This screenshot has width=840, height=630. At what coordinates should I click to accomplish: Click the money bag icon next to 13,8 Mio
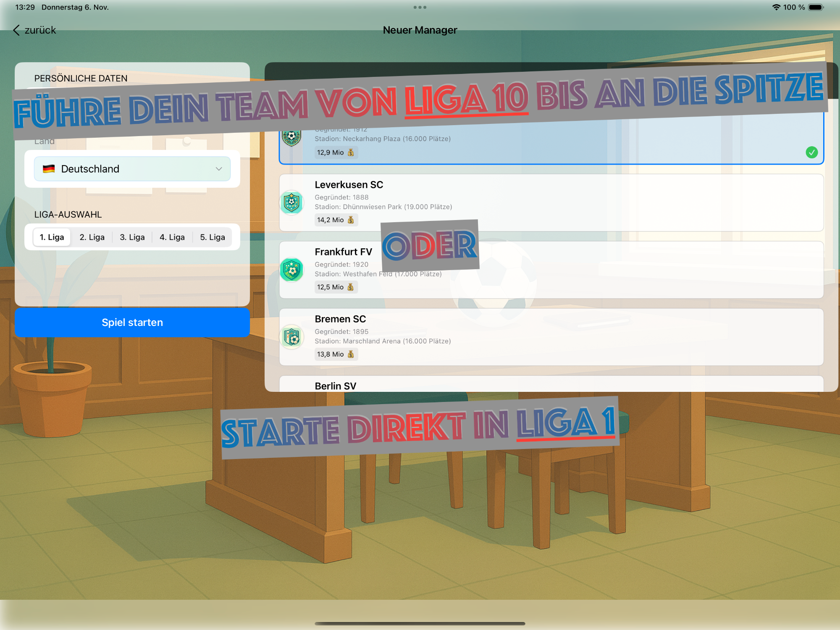(351, 354)
